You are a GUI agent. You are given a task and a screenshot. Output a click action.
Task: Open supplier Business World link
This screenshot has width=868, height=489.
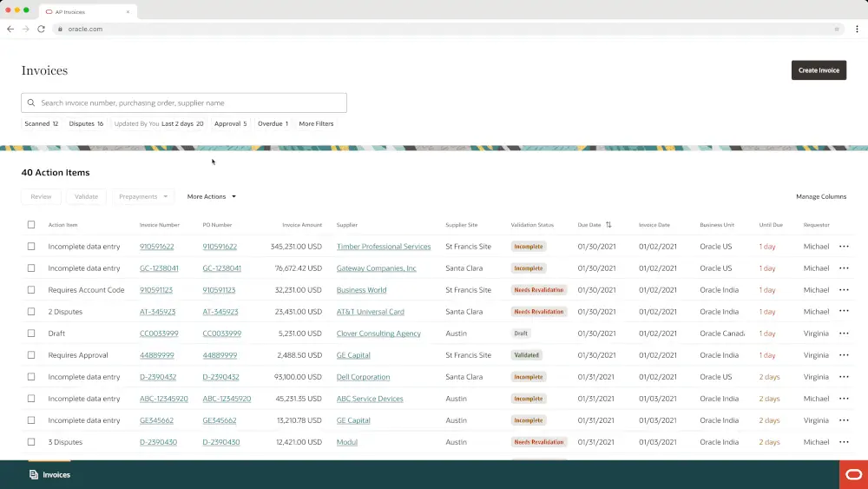pos(361,289)
